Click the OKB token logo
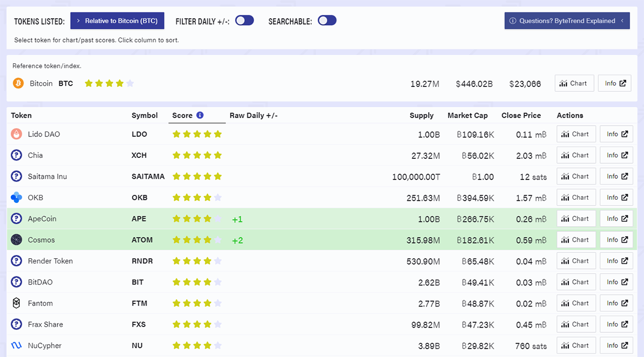 [16, 198]
